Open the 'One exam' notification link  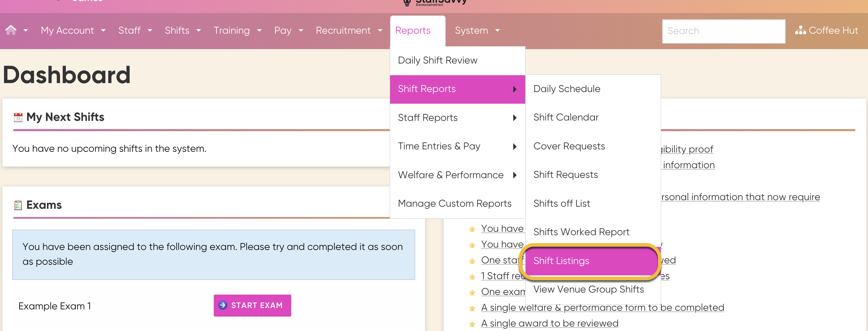tap(503, 292)
